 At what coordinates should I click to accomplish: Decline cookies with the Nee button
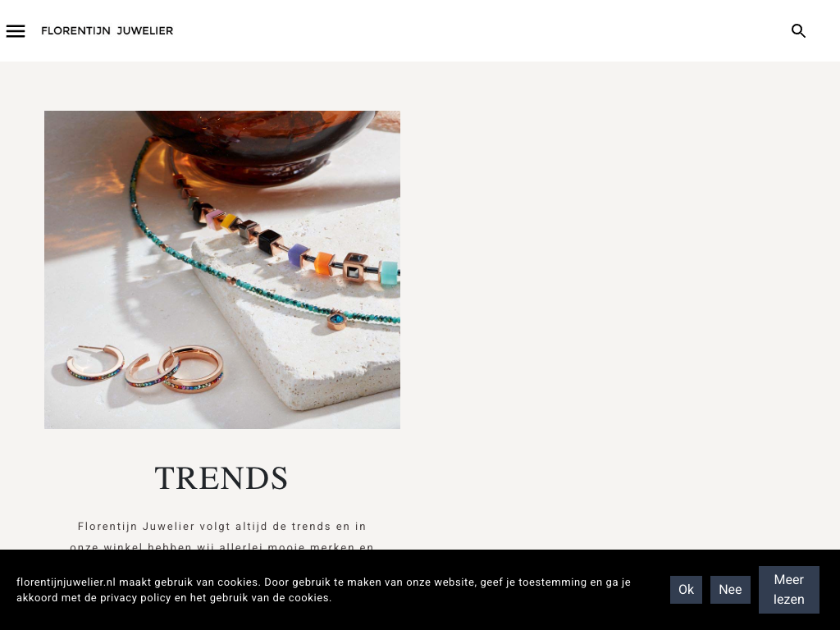pos(730,590)
